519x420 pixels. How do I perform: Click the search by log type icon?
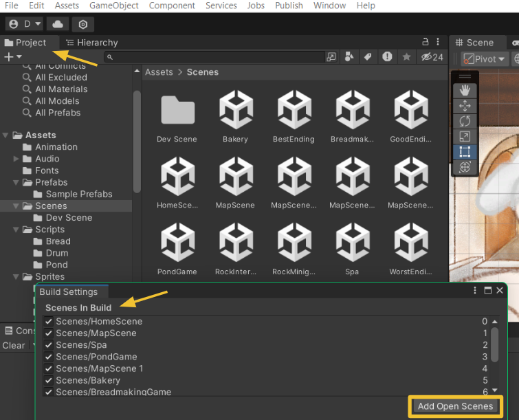pos(387,57)
